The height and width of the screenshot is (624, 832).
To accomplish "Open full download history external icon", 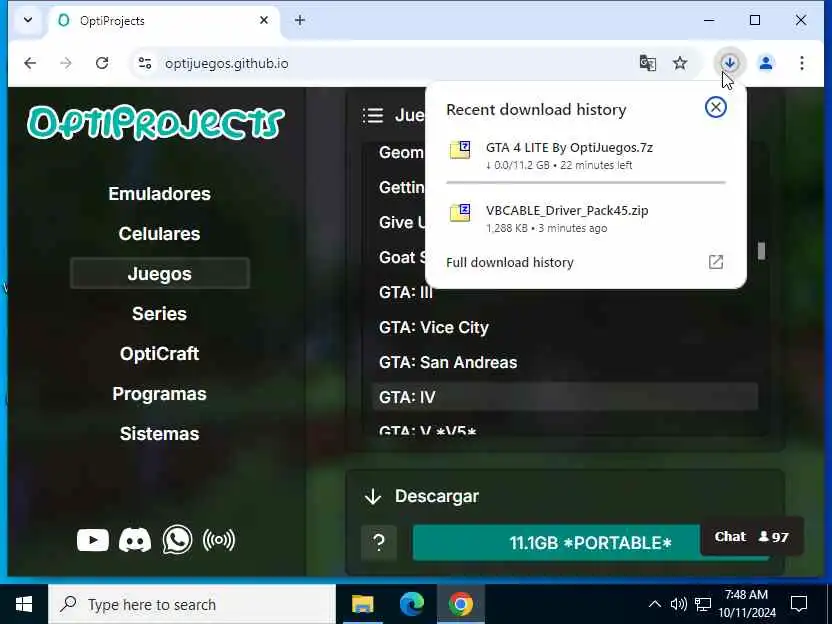I will 716,262.
